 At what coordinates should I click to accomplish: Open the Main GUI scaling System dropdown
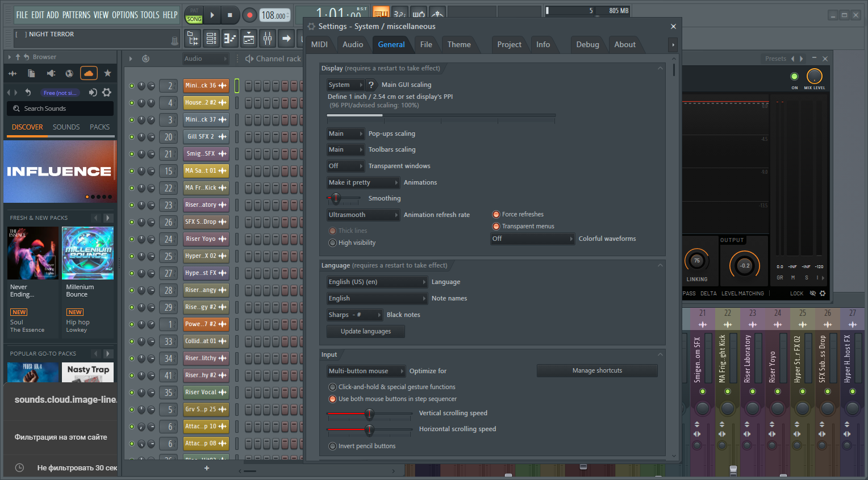click(x=345, y=85)
